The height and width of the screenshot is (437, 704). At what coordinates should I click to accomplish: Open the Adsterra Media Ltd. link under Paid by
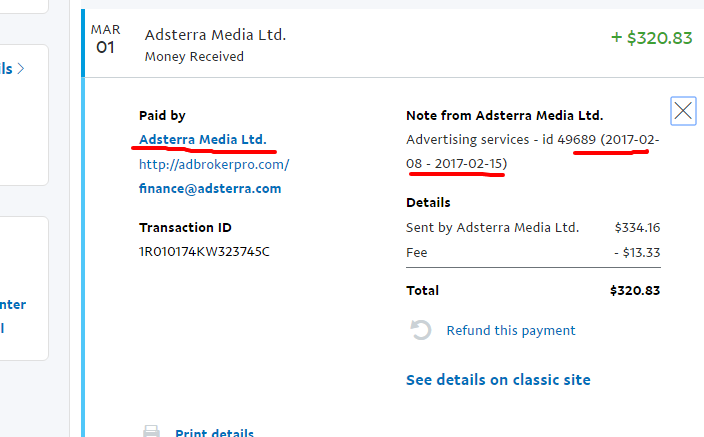pyautogui.click(x=203, y=139)
